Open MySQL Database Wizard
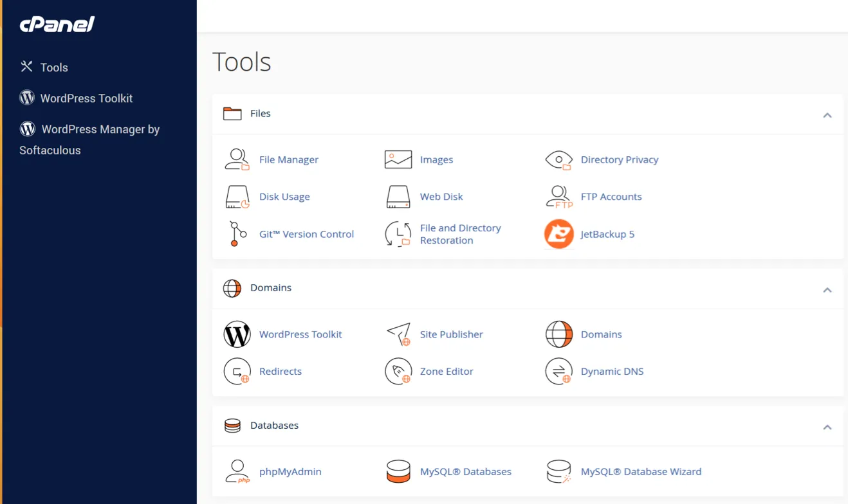 [x=641, y=471]
